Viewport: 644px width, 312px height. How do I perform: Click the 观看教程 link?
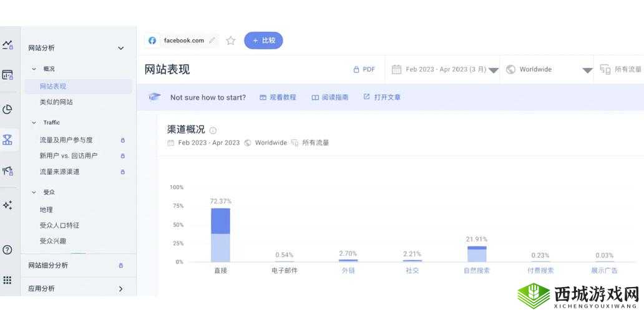278,97
